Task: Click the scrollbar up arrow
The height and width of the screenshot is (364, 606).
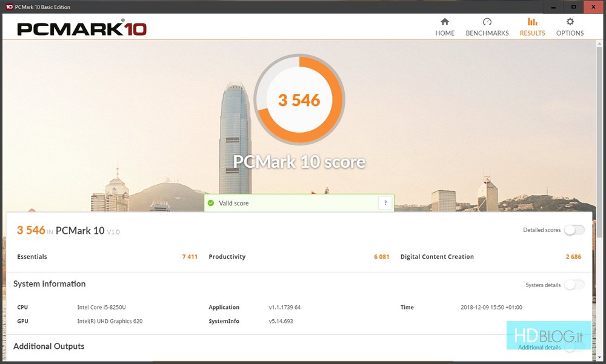Action: click(x=599, y=43)
